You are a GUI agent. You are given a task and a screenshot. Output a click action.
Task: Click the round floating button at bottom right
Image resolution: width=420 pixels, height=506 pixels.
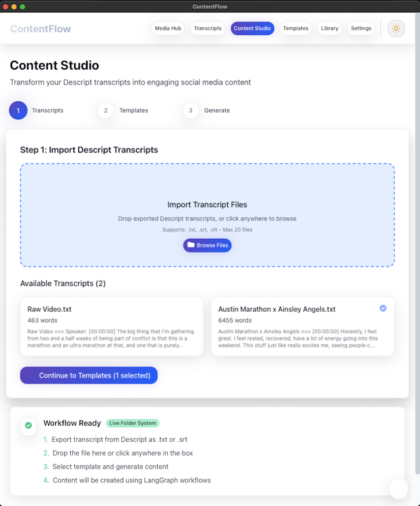click(398, 488)
